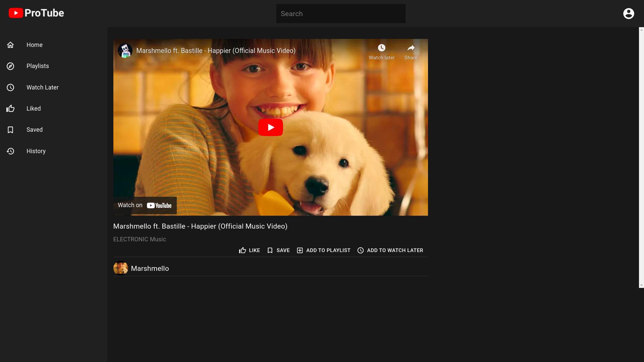644x362 pixels.
Task: Click the ProTube wordmark text
Action: pyautogui.click(x=44, y=13)
